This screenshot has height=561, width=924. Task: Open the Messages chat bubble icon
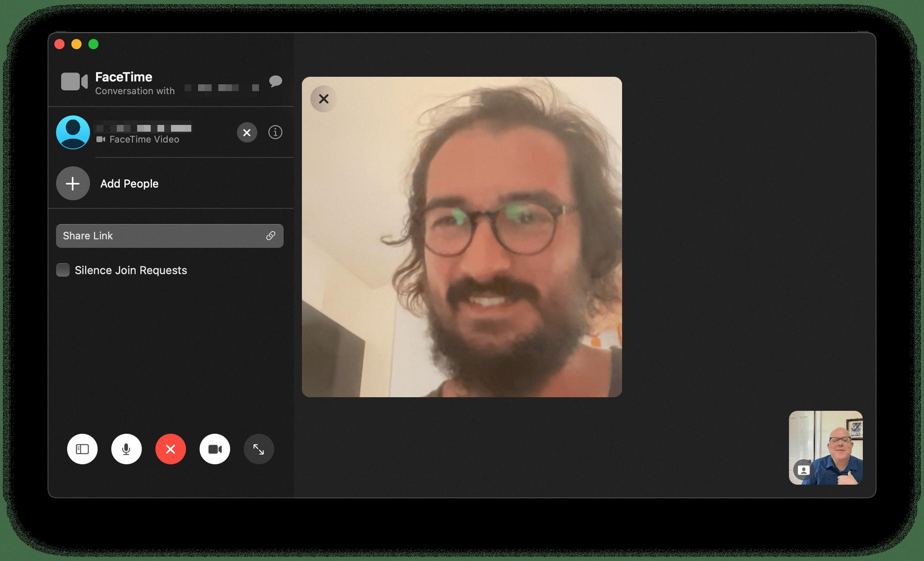click(x=275, y=82)
